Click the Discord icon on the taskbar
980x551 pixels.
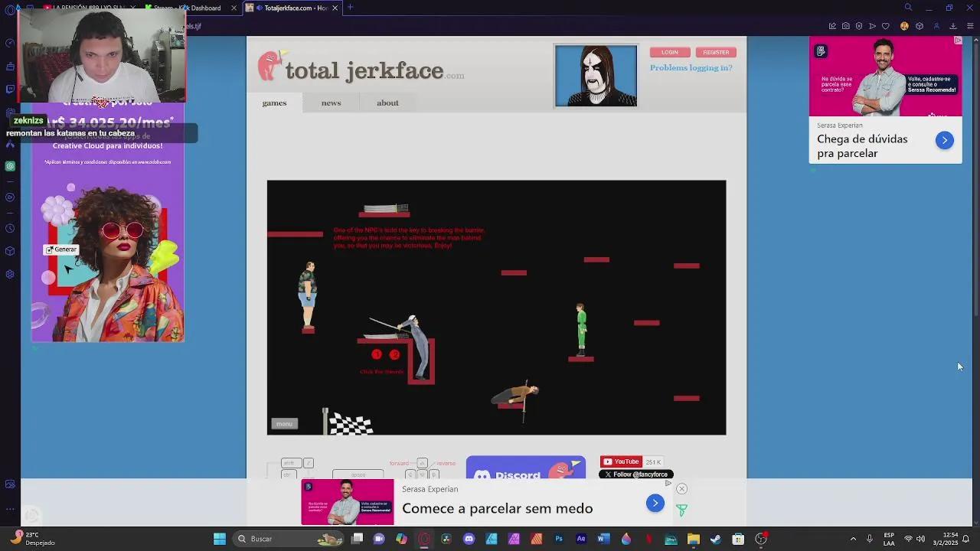coord(469,539)
